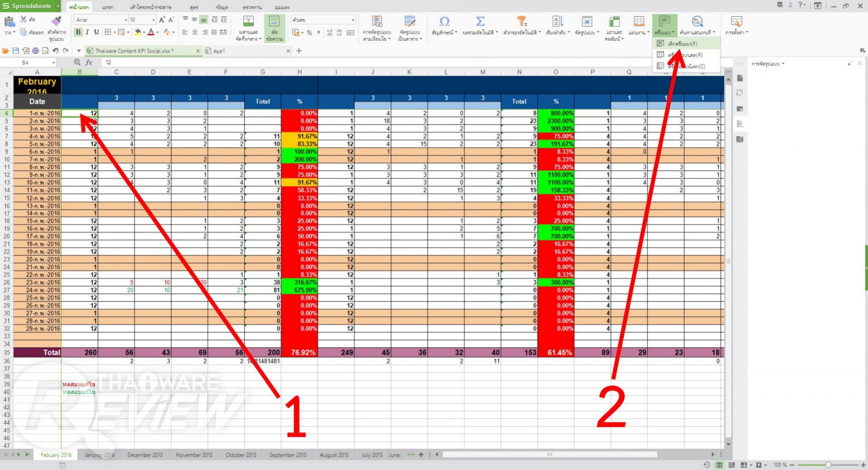Open the help question mark dropdown
Viewport: 868px width, 470px height.
click(x=802, y=5)
